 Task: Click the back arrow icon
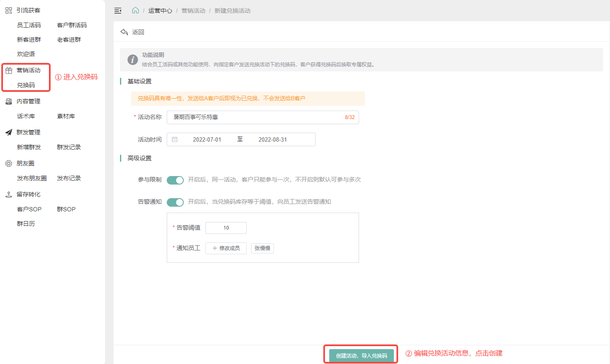(124, 32)
